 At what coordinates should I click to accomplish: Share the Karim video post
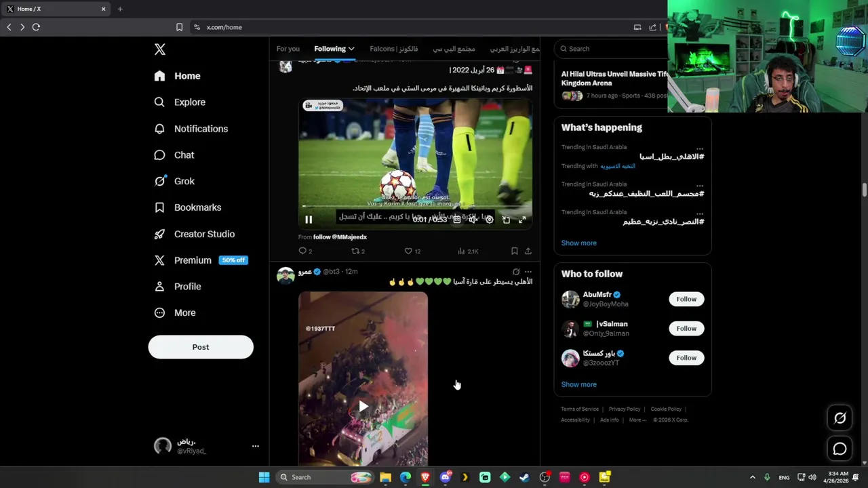coord(528,251)
